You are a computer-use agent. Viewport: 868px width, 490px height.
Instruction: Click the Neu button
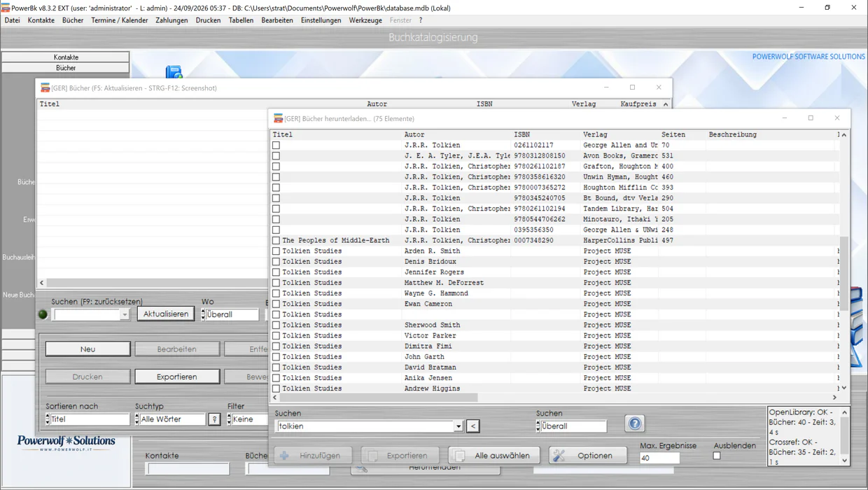click(87, 349)
